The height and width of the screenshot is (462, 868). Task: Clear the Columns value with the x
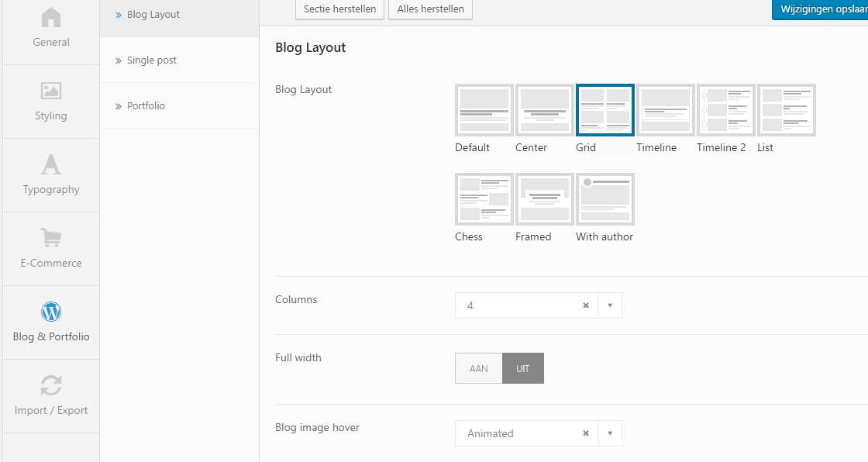586,305
